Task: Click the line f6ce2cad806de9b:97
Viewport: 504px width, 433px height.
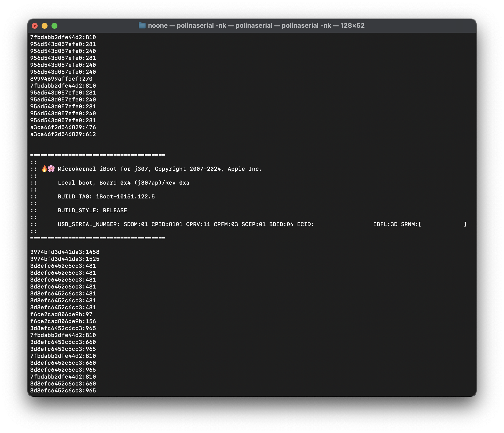Action: (x=61, y=314)
